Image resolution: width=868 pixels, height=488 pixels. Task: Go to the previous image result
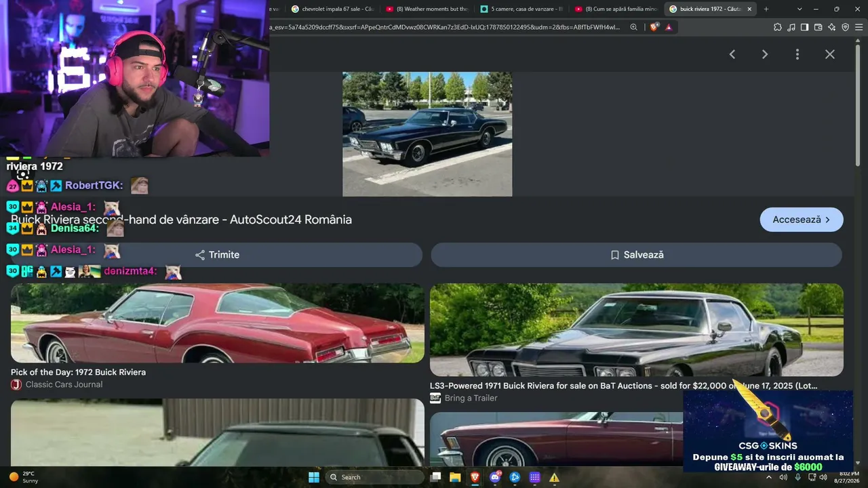pyautogui.click(x=732, y=54)
